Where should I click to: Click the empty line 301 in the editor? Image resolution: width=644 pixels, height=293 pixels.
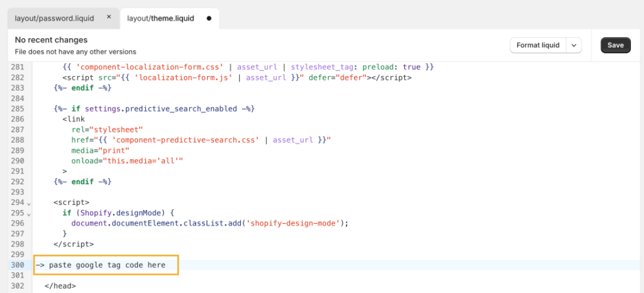[337, 275]
